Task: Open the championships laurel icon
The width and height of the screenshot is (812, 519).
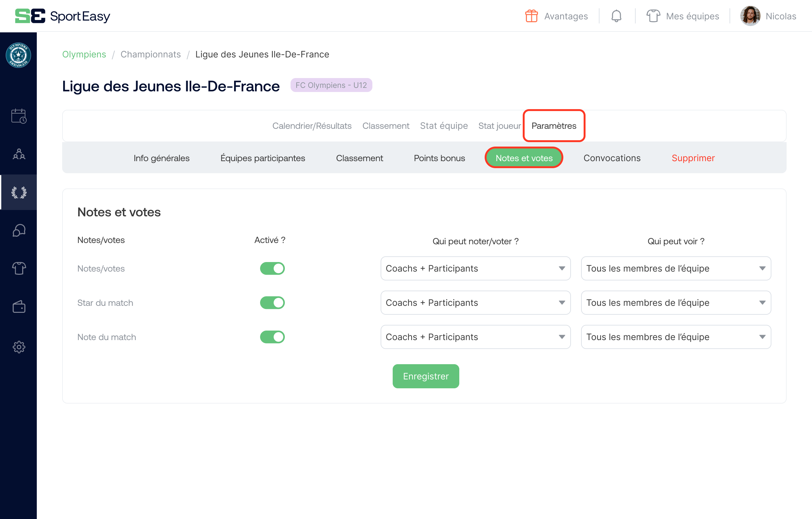Action: 18,192
